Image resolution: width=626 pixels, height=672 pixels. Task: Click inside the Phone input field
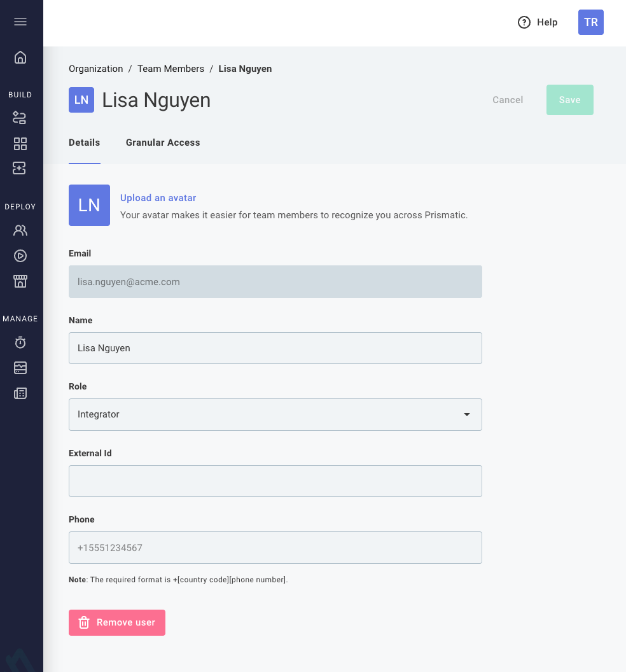[275, 547]
